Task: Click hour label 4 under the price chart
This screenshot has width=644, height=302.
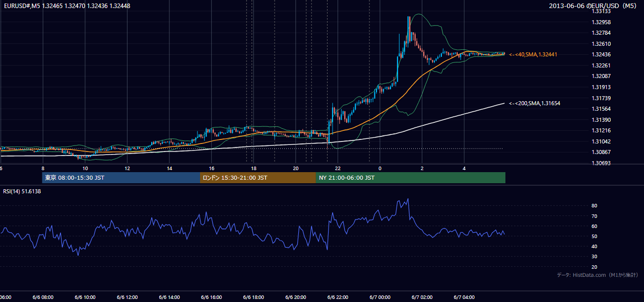Action: (x=464, y=169)
